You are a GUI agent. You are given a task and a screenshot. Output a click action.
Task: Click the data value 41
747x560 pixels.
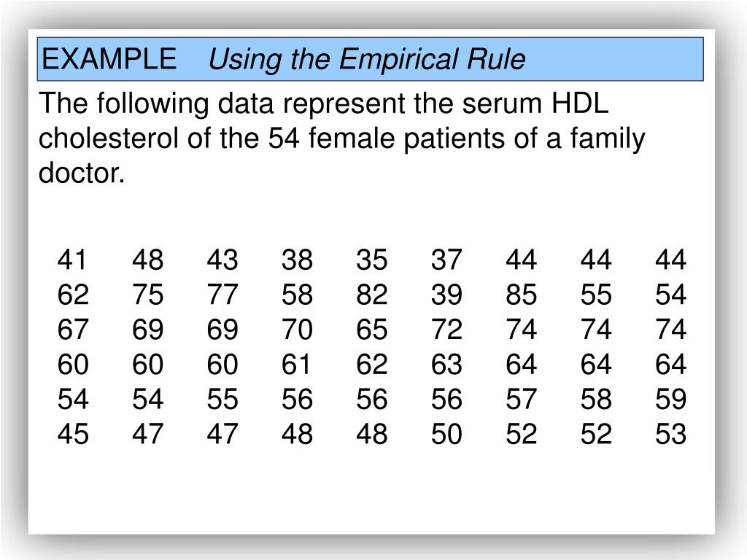click(72, 260)
